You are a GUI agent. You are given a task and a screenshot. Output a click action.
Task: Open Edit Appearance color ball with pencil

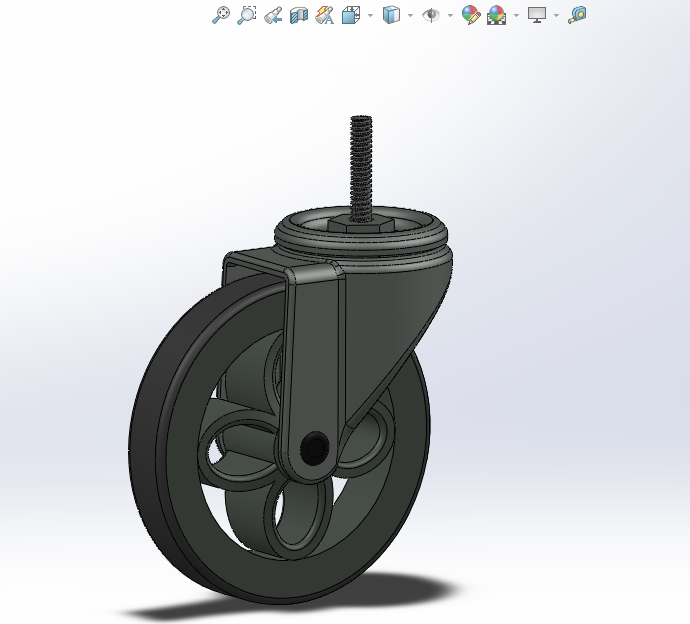click(x=471, y=15)
